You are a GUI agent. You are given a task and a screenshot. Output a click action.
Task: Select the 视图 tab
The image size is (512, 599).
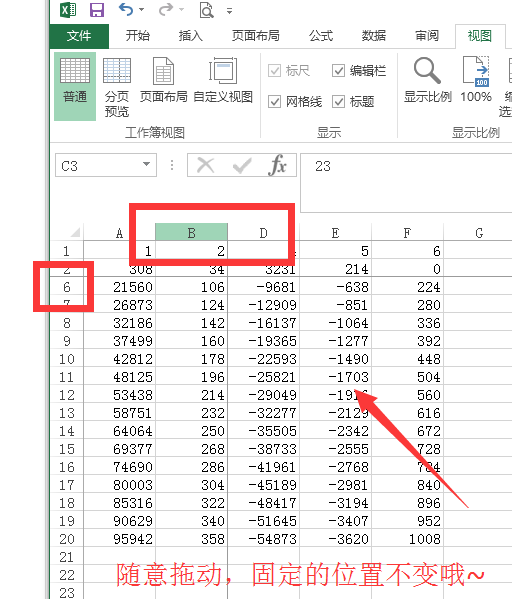click(480, 36)
